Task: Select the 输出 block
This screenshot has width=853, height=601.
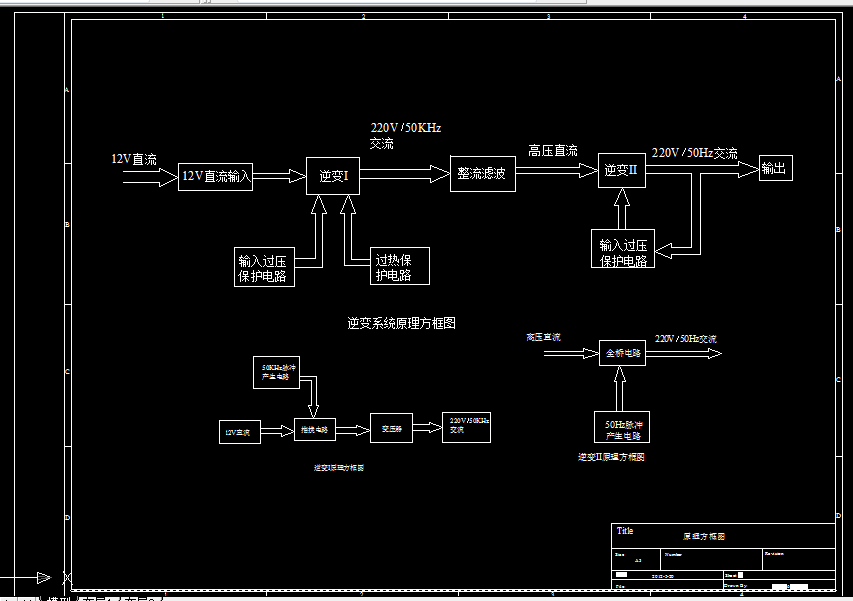Action: pyautogui.click(x=776, y=168)
